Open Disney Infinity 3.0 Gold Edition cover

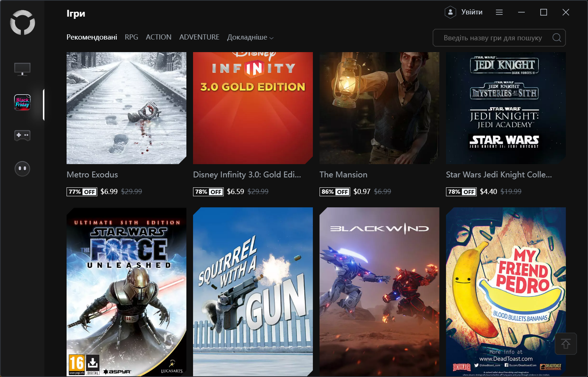[253, 108]
